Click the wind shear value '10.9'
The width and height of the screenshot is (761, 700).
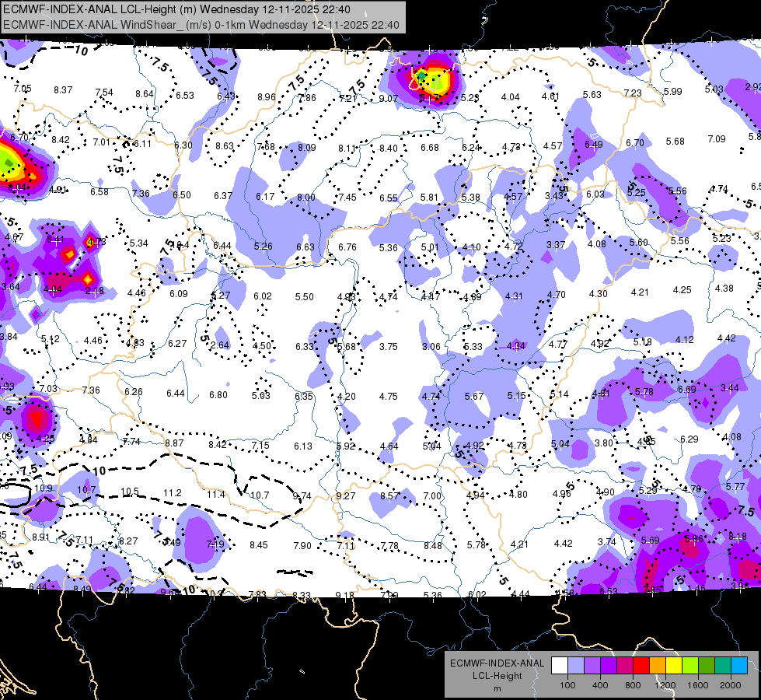click(44, 488)
